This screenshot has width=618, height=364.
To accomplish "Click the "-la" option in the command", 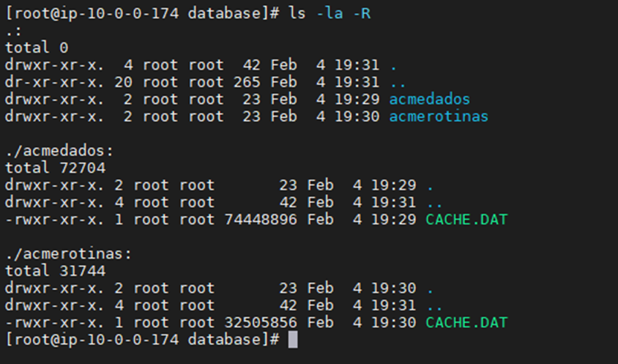I will pos(329,14).
